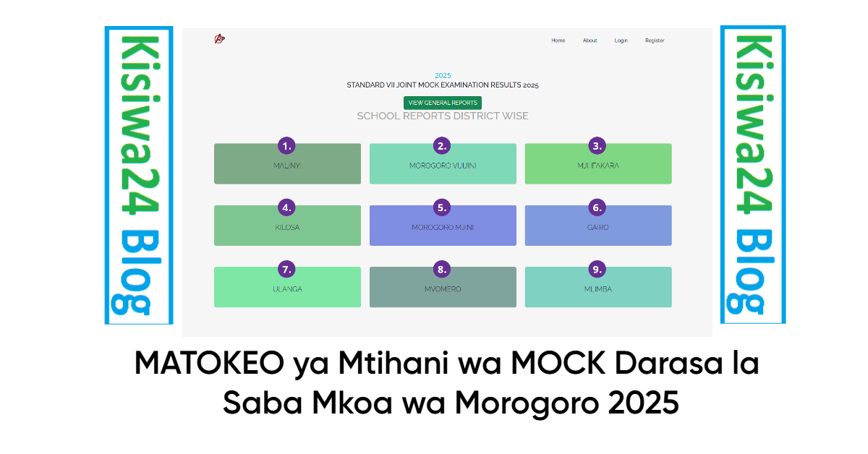Click the red site logo icon

(220, 39)
